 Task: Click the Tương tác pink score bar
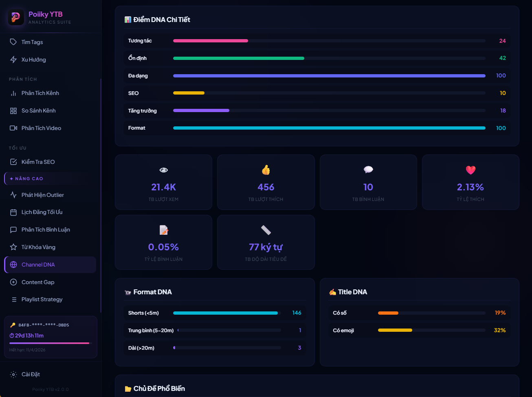[210, 41]
